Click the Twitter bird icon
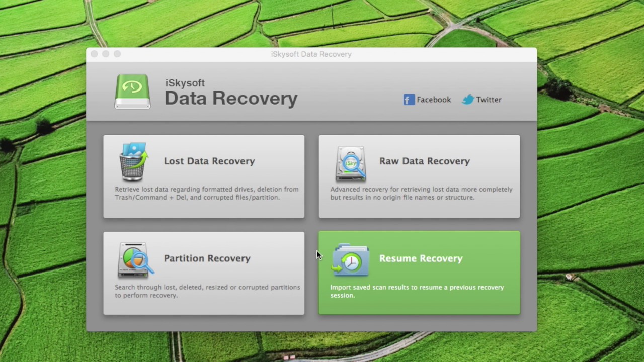 coord(468,100)
